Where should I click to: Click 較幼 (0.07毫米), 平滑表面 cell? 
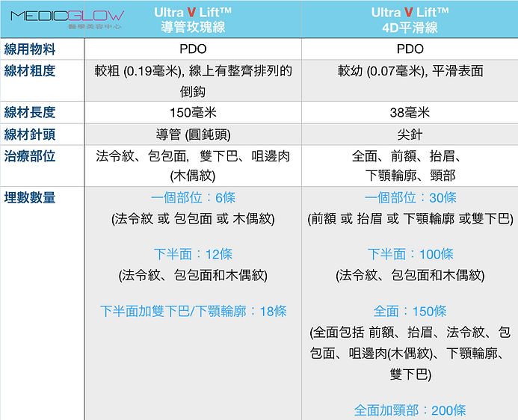(410, 71)
